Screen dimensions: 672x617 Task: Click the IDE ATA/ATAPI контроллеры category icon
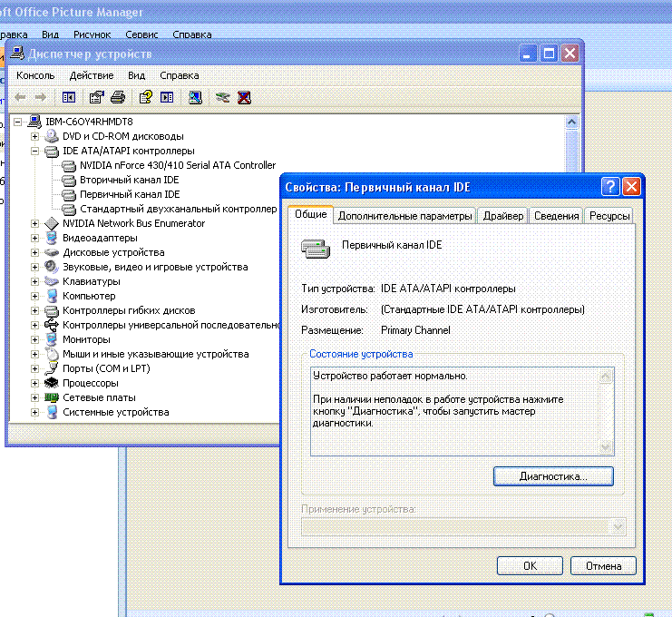(x=52, y=151)
